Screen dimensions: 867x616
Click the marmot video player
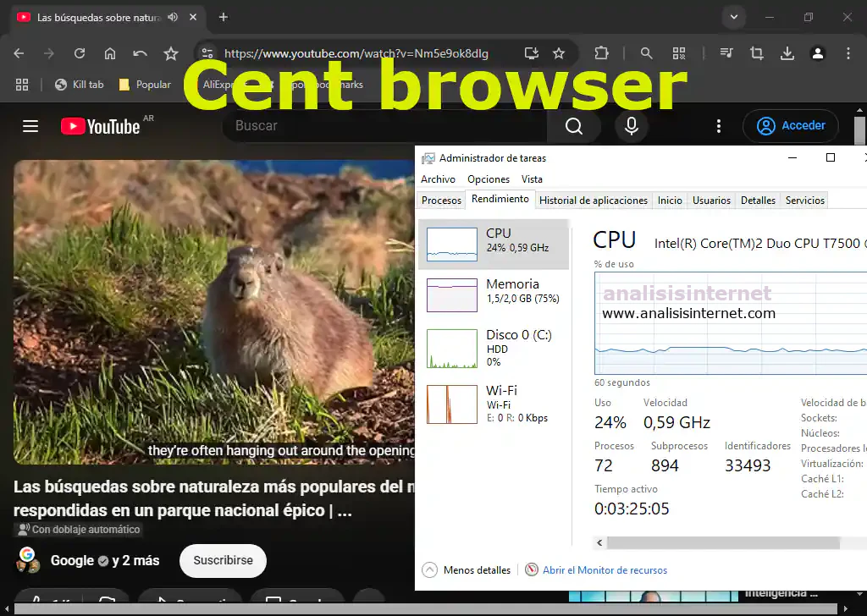click(x=214, y=312)
